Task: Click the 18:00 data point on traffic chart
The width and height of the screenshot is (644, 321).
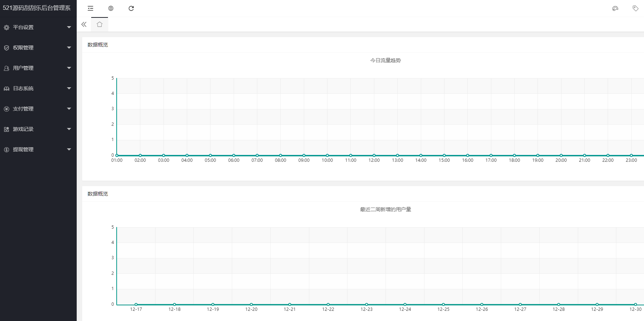Action: (514, 156)
